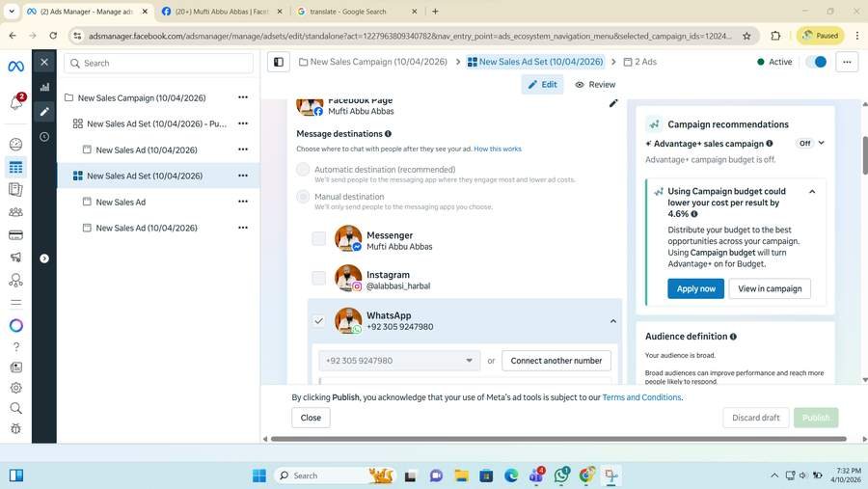This screenshot has width=868, height=489.
Task: Open Audiences people icon in left rail
Action: coord(16,212)
